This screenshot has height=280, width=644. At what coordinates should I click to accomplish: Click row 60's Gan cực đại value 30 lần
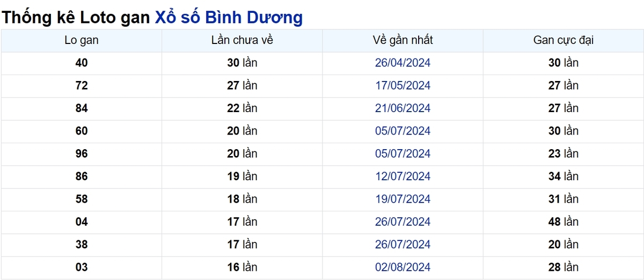(563, 131)
